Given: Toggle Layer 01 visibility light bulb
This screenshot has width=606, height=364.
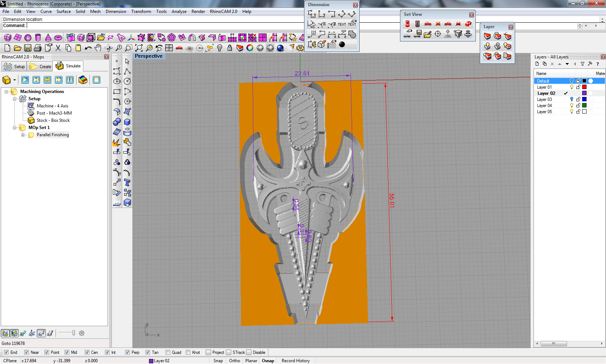Looking at the screenshot, I should [571, 87].
